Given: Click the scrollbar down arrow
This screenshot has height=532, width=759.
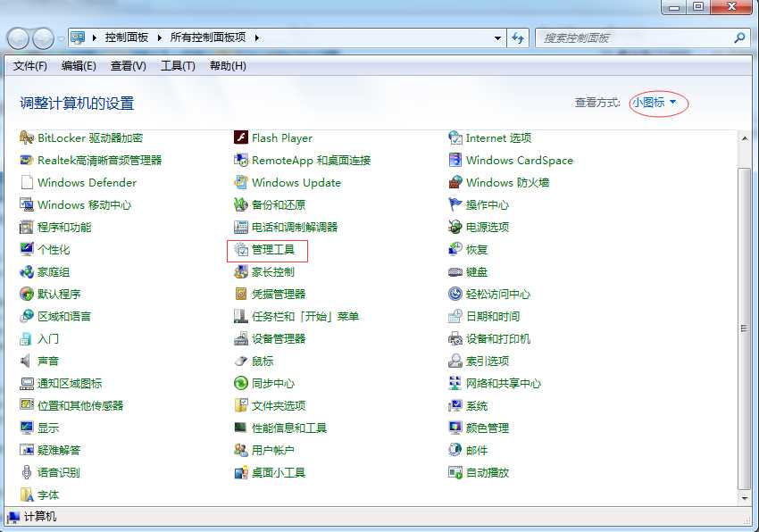Looking at the screenshot, I should point(745,497).
